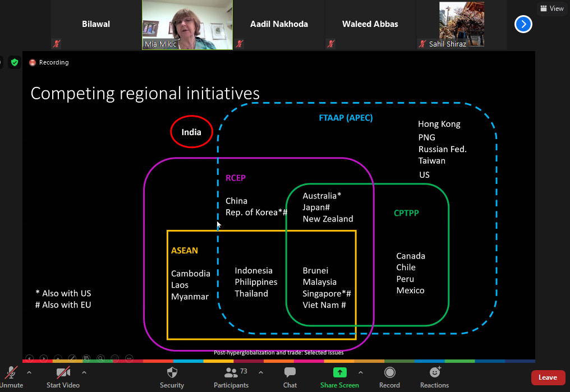Click the 'Canada' text
Screen dimensions: 570x392
click(x=411, y=256)
